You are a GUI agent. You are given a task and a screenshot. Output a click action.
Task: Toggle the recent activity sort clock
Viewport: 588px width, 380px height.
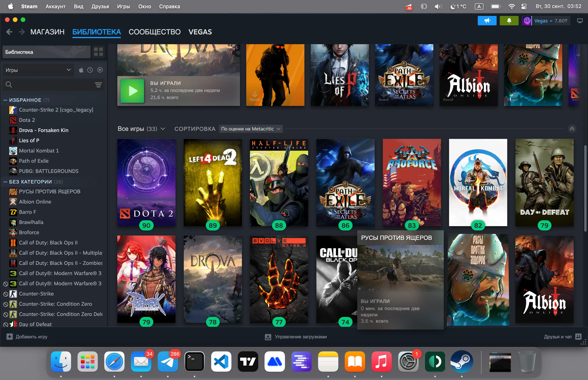[x=90, y=70]
